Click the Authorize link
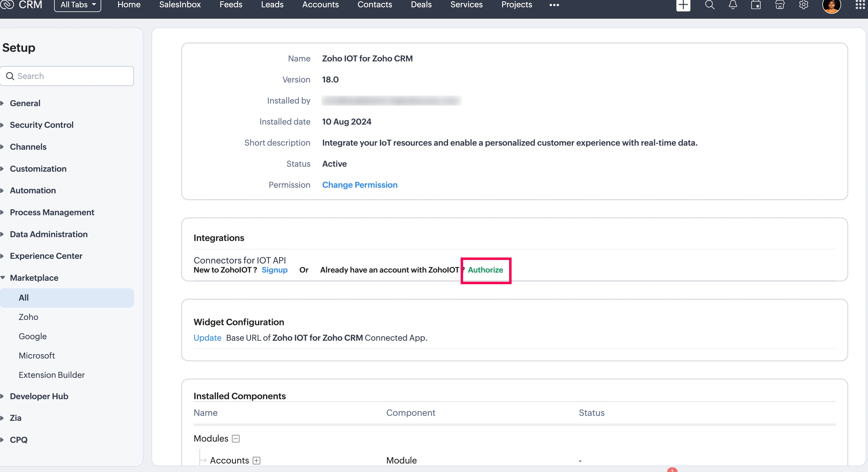The height and width of the screenshot is (472, 868). 485,270
